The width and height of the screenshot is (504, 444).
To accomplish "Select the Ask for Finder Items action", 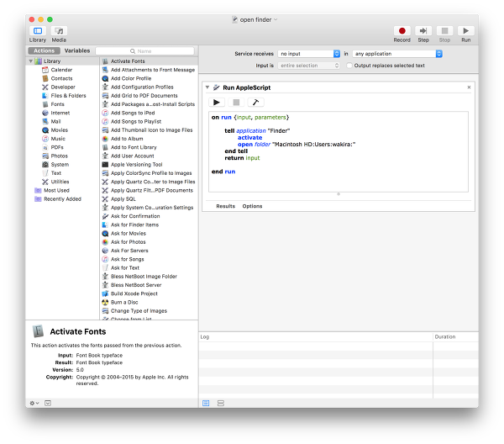I will [x=150, y=225].
